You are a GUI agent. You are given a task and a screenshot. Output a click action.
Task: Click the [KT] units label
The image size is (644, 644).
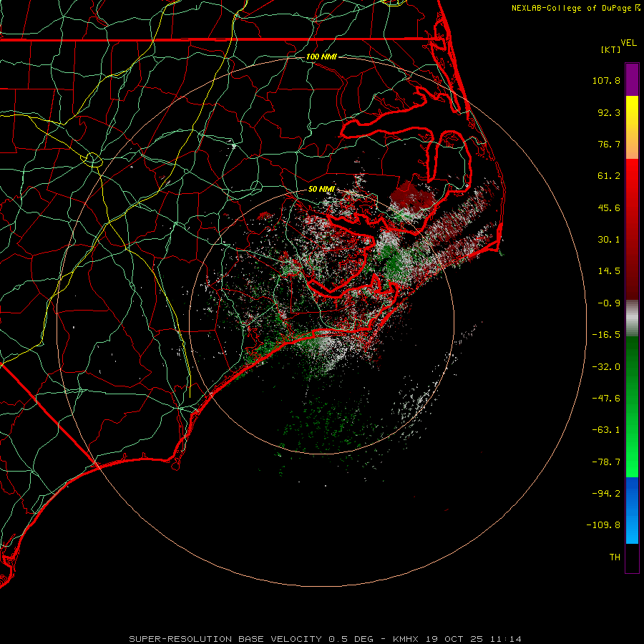611,49
